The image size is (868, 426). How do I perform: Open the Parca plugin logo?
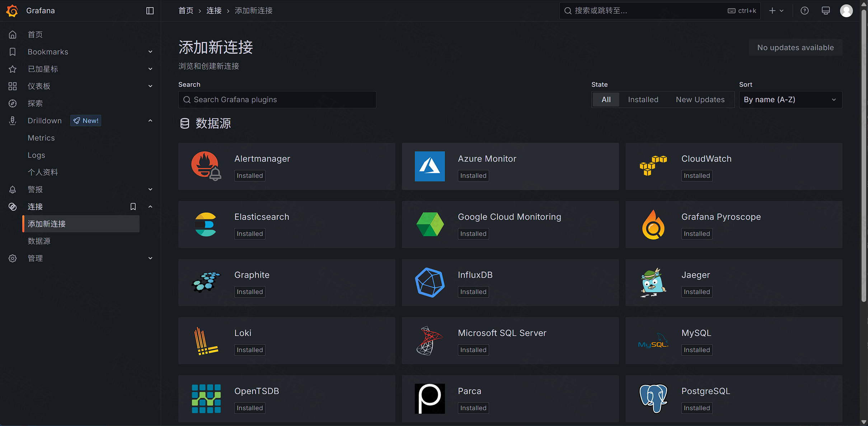tap(430, 398)
